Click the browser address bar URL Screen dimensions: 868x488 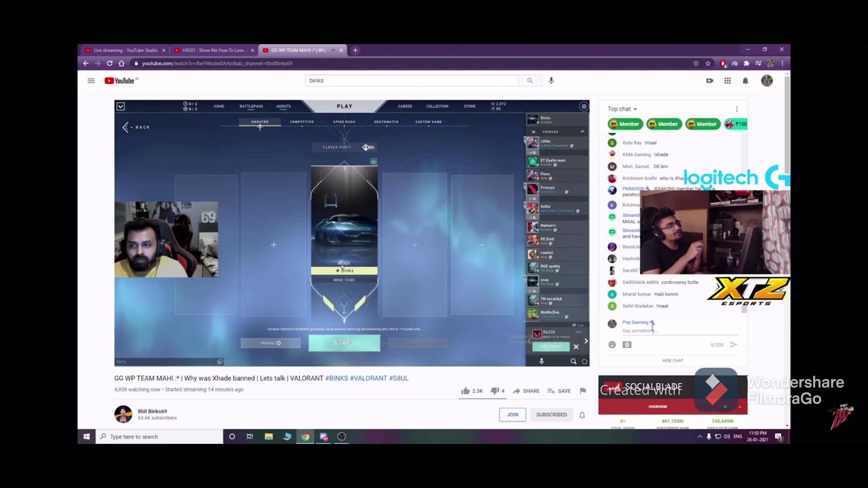[217, 63]
